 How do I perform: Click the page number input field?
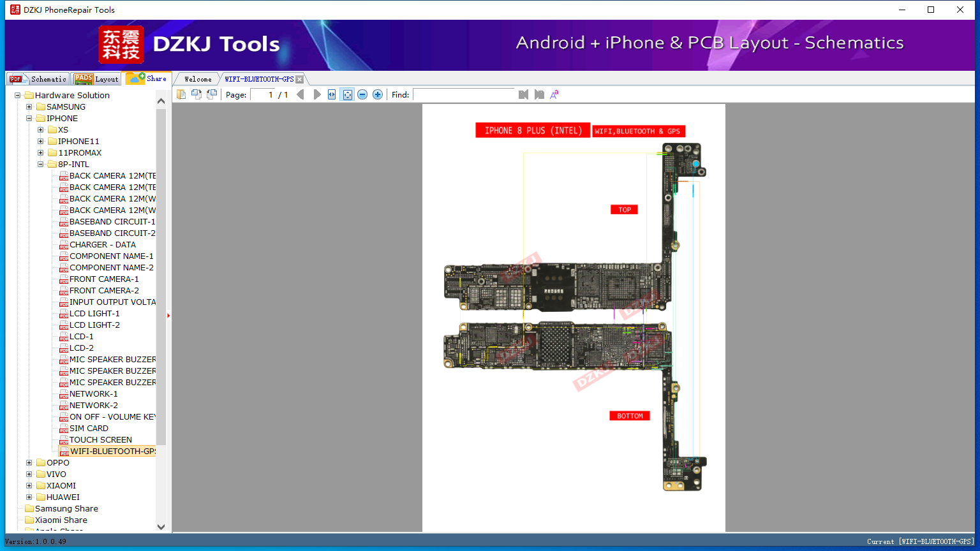pos(263,94)
